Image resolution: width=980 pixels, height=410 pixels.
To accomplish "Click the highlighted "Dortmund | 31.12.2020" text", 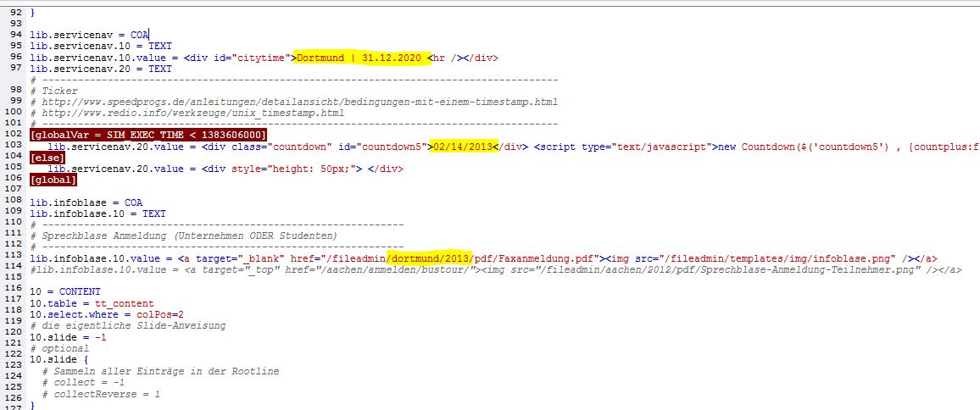I will click(x=360, y=58).
